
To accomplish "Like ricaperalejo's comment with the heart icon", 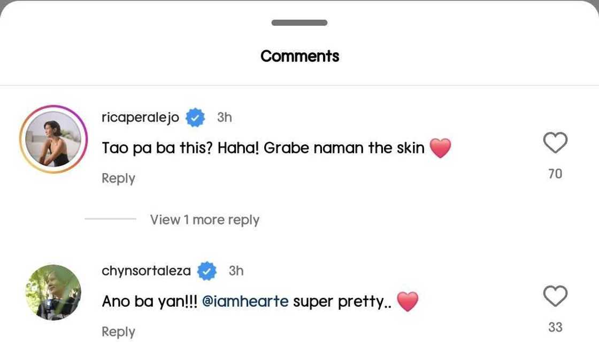I will (x=555, y=143).
